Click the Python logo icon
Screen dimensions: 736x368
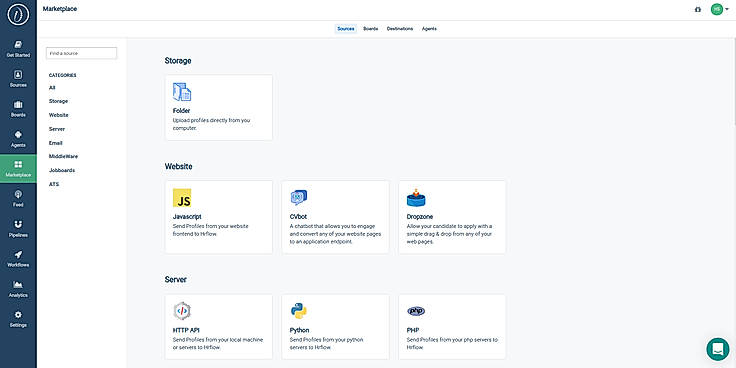pyautogui.click(x=299, y=311)
